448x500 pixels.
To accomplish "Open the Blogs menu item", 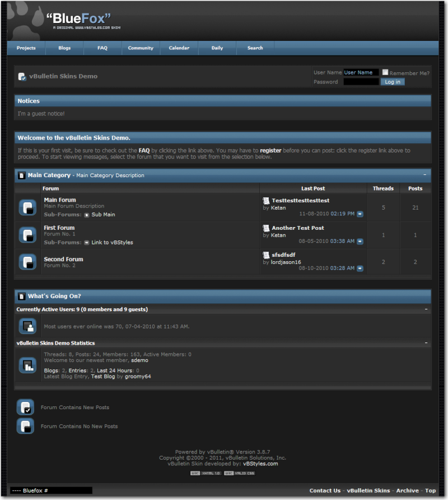I will (64, 48).
